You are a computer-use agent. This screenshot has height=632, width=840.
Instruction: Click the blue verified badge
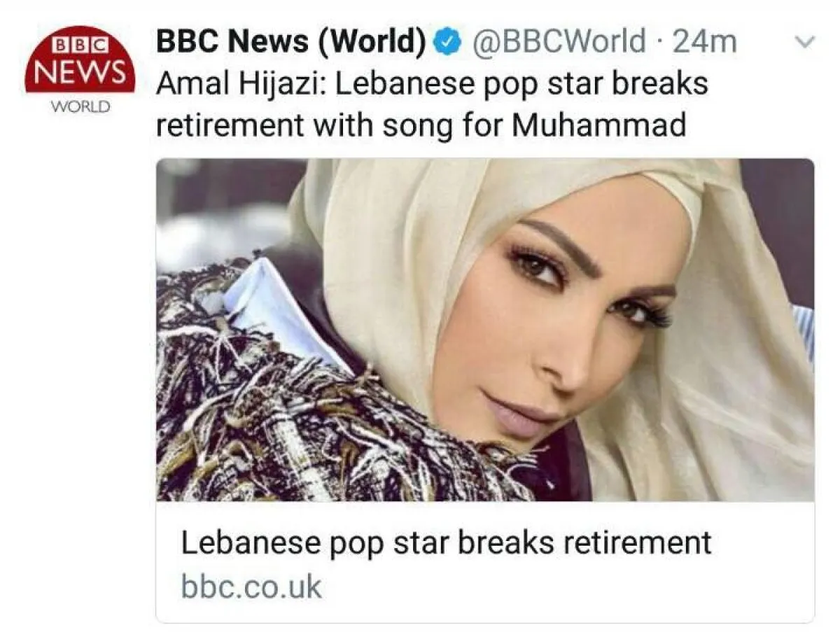pos(447,43)
